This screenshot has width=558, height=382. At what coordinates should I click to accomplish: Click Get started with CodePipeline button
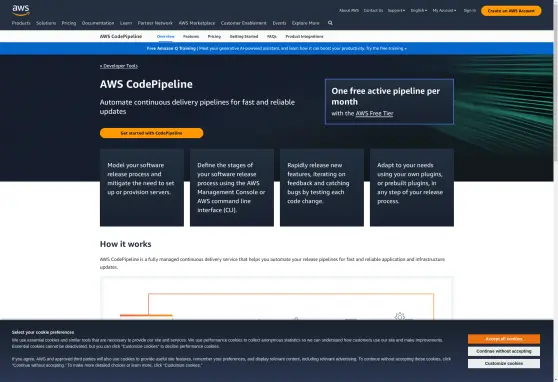click(152, 133)
